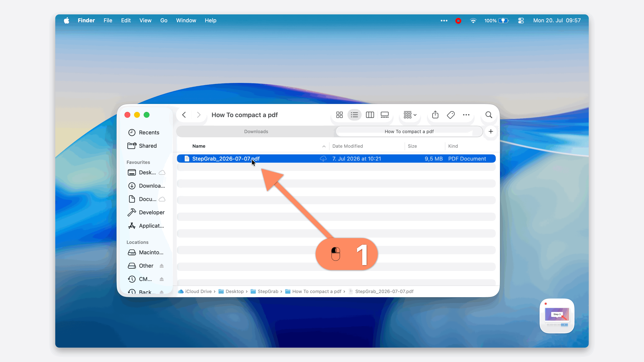The width and height of the screenshot is (644, 362).
Task: Open Recents in the sidebar
Action: click(144, 132)
